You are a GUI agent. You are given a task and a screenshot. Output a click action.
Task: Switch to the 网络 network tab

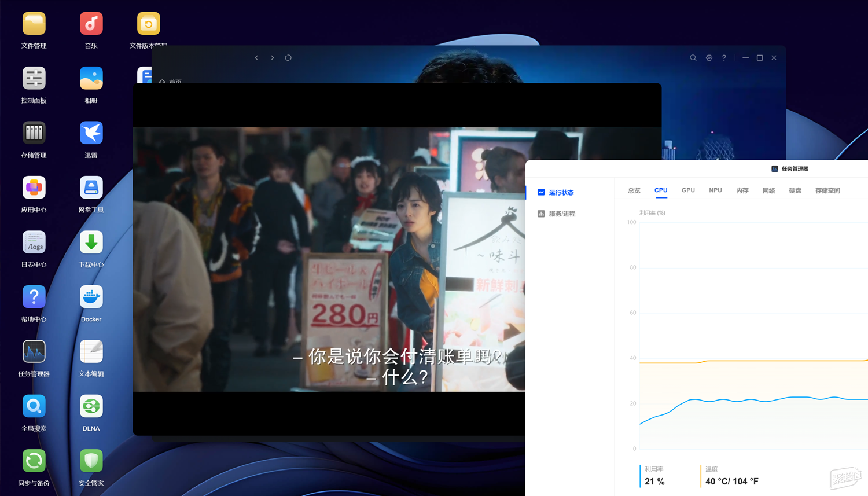[768, 190]
